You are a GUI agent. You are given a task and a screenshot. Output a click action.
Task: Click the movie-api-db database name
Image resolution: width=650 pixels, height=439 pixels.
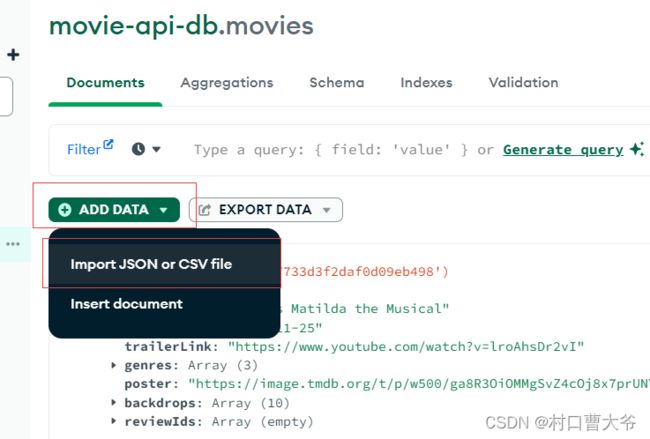[133, 26]
